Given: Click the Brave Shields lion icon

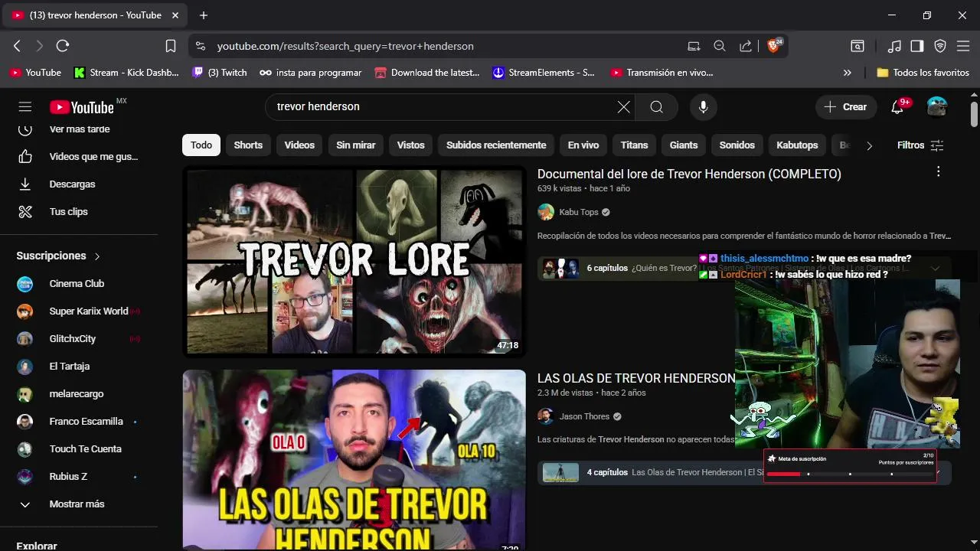Looking at the screenshot, I should [x=773, y=46].
